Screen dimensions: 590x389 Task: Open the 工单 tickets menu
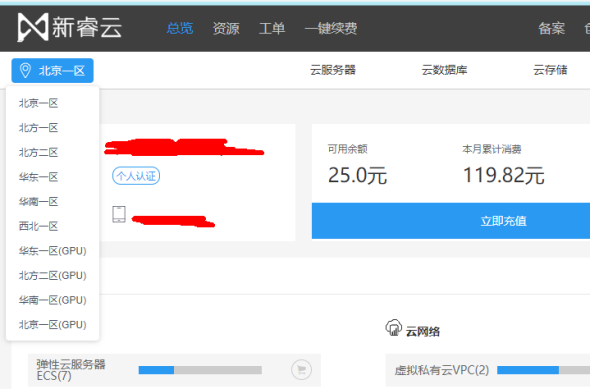pos(272,28)
